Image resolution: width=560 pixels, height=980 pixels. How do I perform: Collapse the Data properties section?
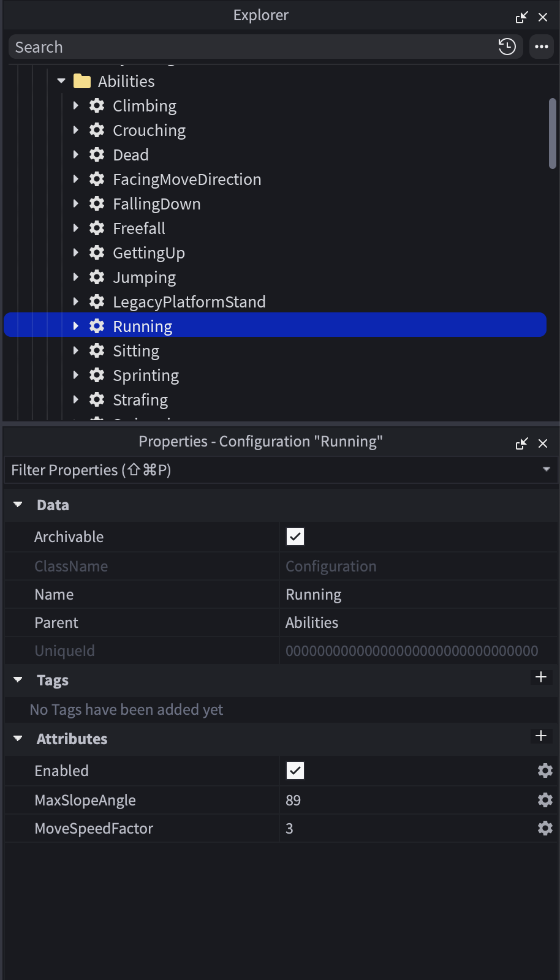coord(18,505)
